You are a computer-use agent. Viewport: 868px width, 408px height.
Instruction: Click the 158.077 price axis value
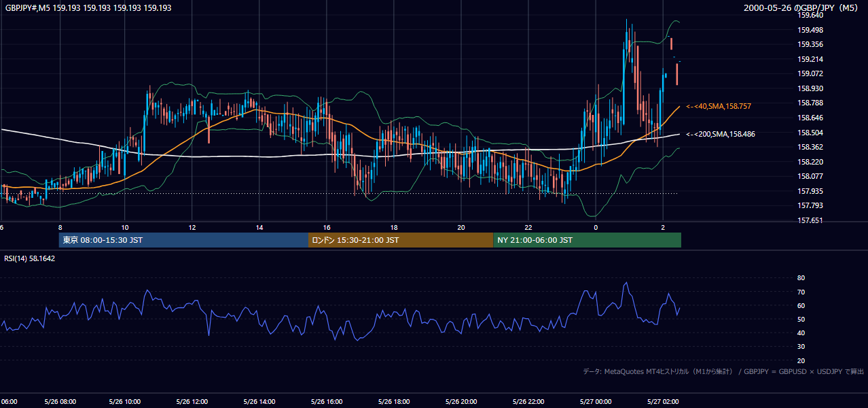[810, 176]
